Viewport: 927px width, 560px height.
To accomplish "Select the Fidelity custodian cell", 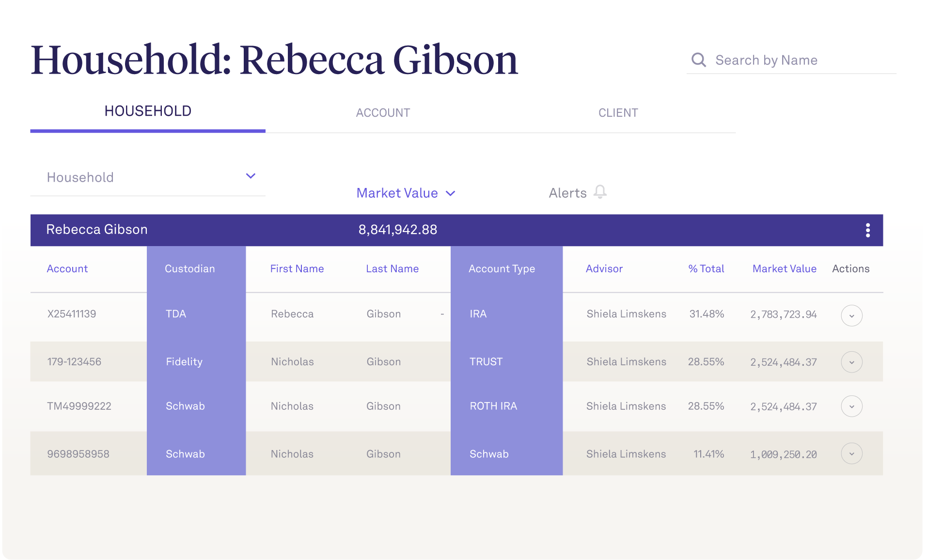I will point(184,362).
